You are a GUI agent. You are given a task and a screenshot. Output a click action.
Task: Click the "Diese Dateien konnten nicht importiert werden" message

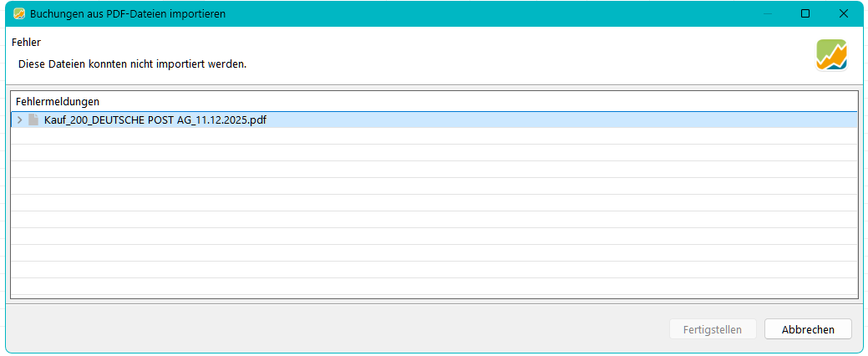tap(132, 64)
